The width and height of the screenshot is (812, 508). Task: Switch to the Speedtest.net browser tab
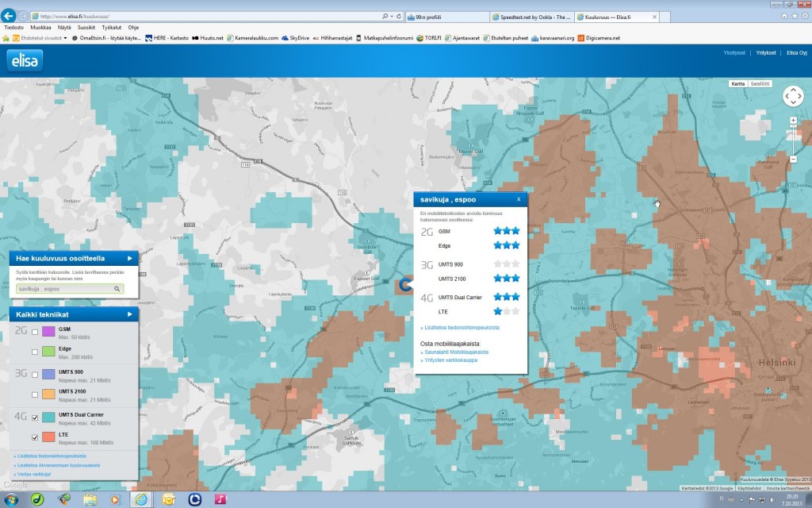pyautogui.click(x=530, y=16)
